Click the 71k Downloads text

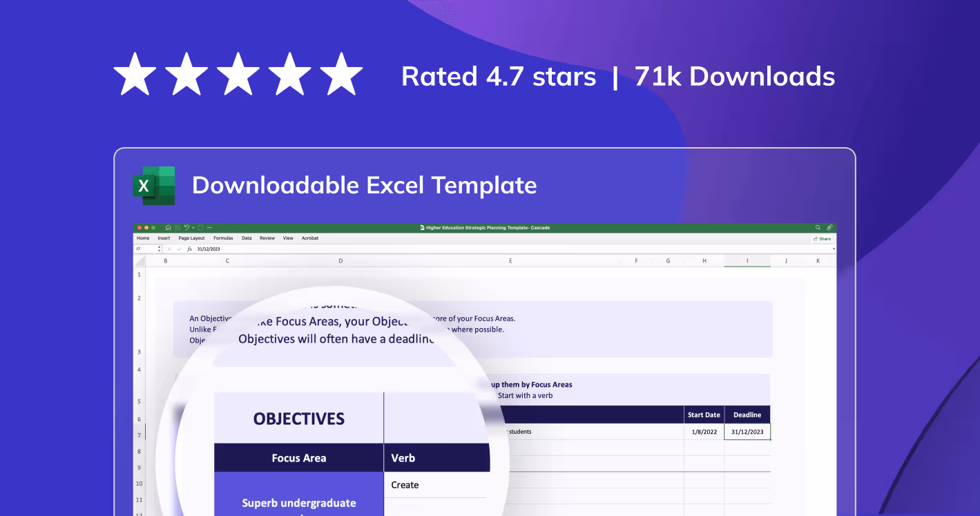735,76
